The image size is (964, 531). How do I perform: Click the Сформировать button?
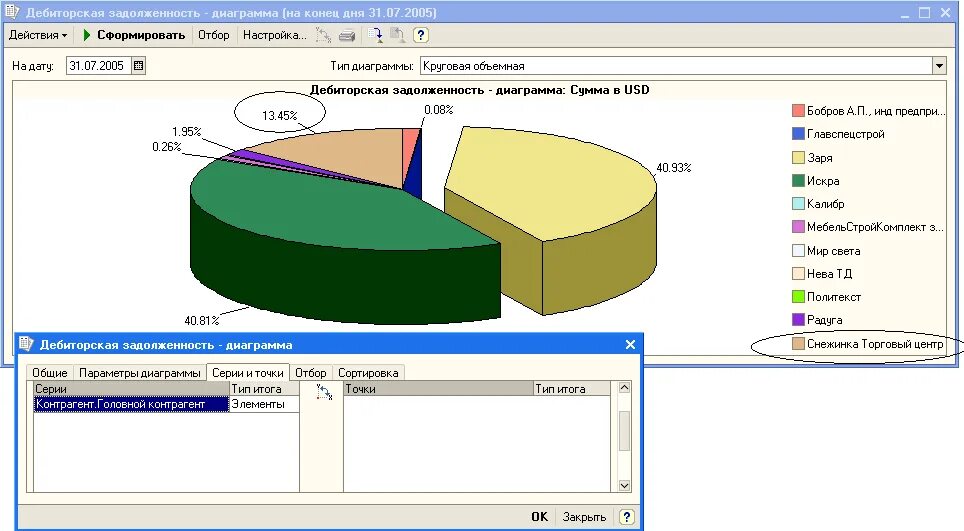pos(134,35)
